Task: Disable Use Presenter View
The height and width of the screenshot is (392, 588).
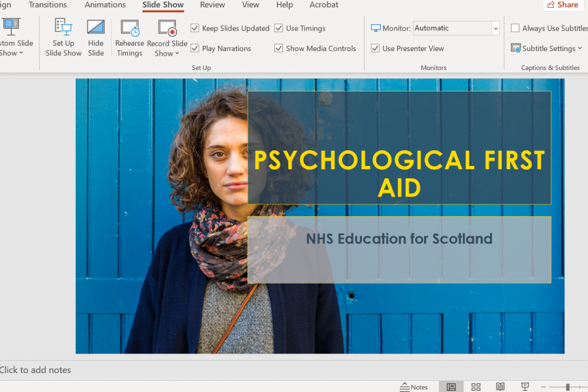Action: tap(375, 48)
